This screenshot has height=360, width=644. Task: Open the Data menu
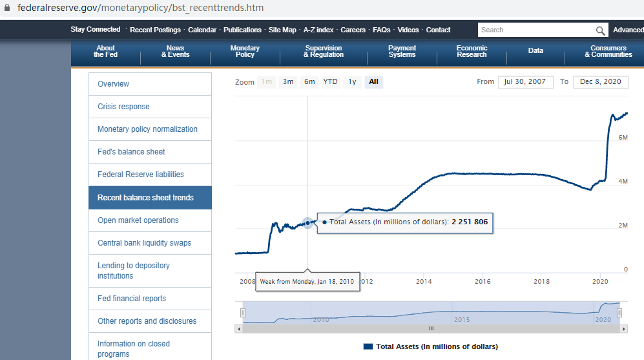535,50
